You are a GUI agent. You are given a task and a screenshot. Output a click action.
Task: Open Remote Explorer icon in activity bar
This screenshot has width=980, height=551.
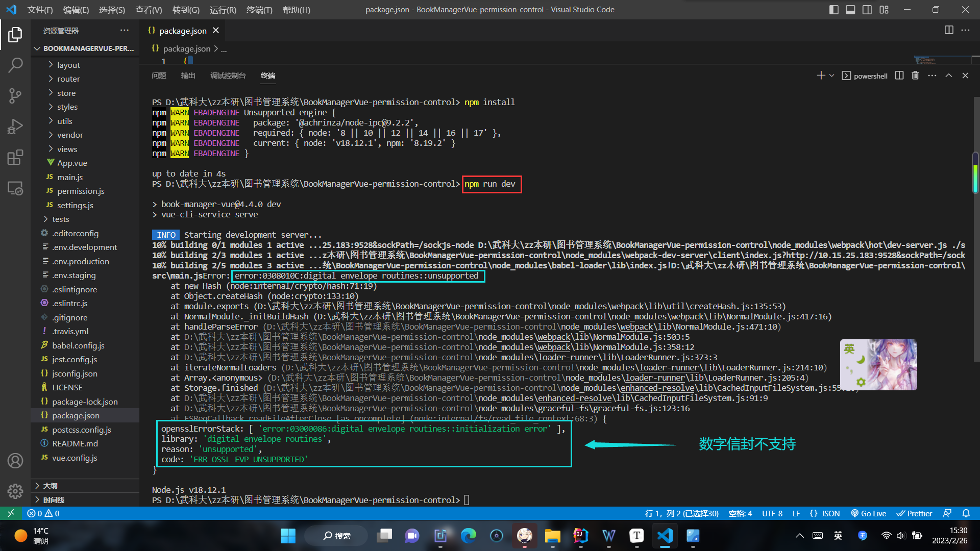point(15,188)
